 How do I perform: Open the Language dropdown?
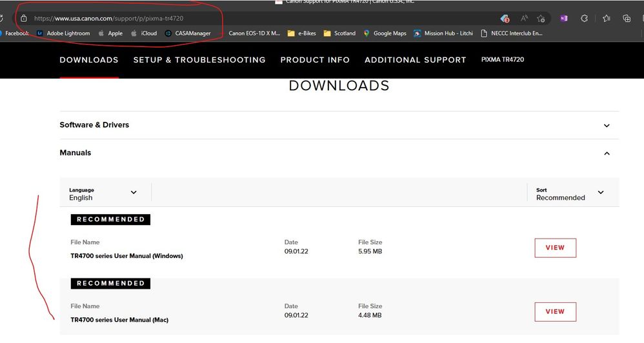(103, 193)
